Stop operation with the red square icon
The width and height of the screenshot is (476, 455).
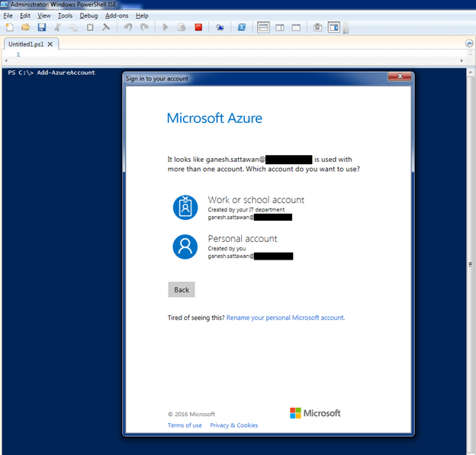point(198,27)
